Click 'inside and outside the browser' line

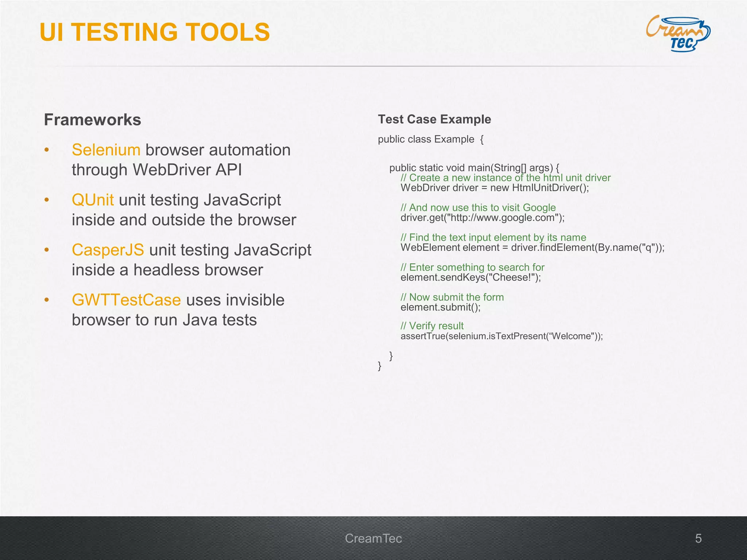pyautogui.click(x=184, y=220)
